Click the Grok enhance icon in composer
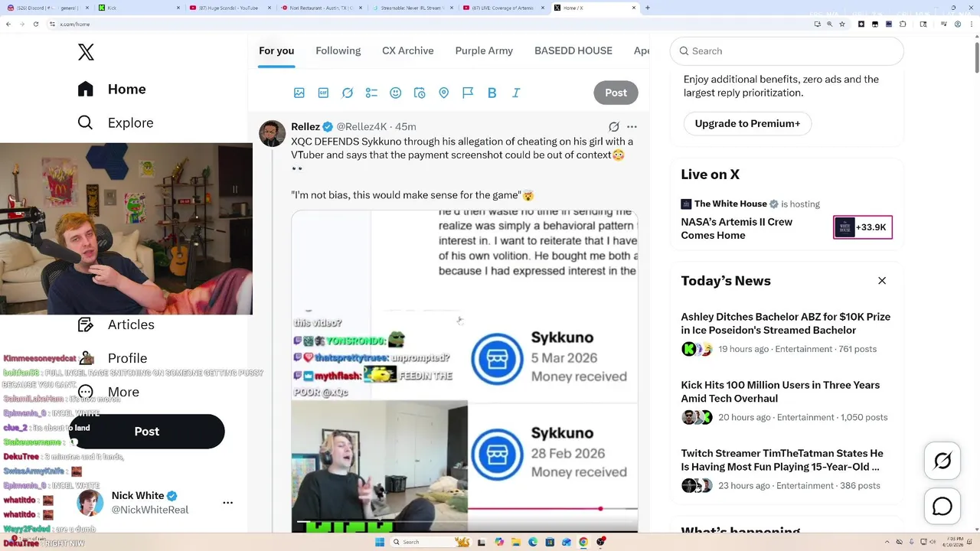The height and width of the screenshot is (551, 980). pos(348,93)
